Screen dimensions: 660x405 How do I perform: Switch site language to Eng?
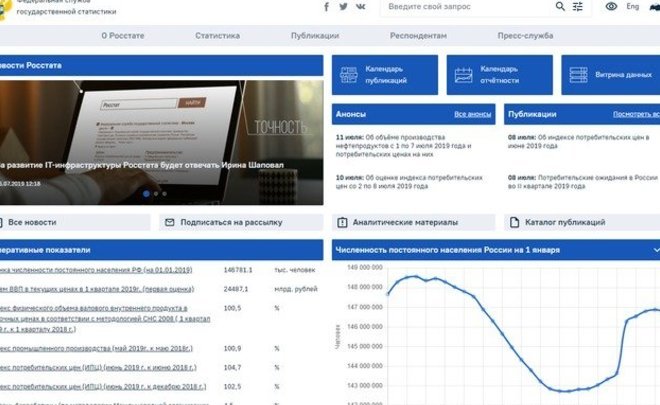(x=633, y=7)
